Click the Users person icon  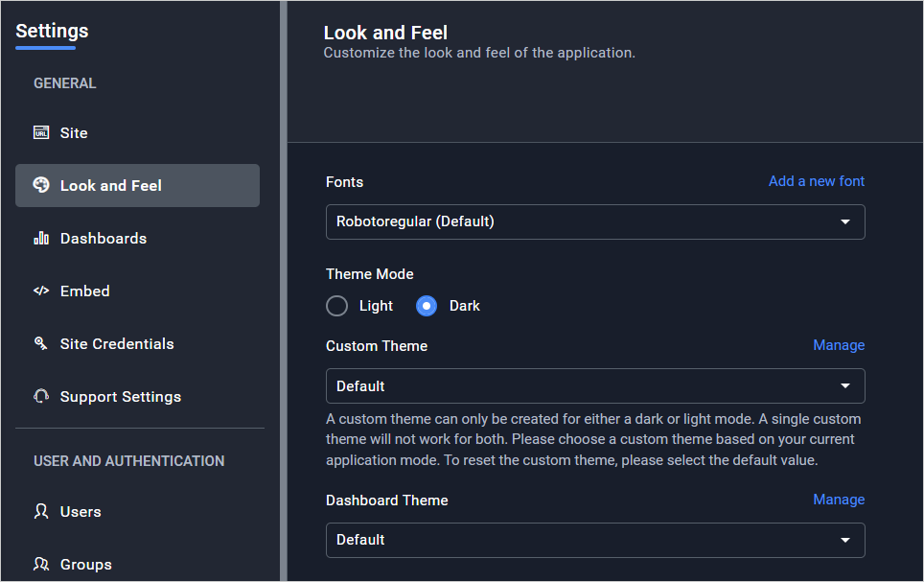pos(41,511)
